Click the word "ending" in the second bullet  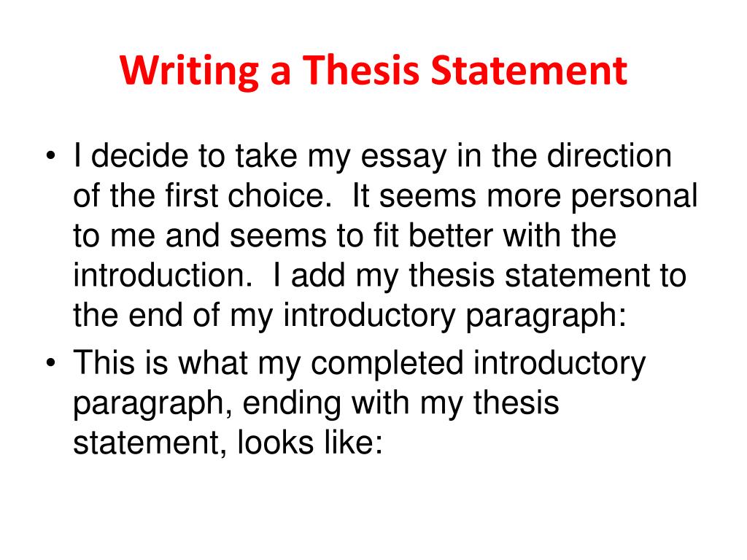(260, 402)
